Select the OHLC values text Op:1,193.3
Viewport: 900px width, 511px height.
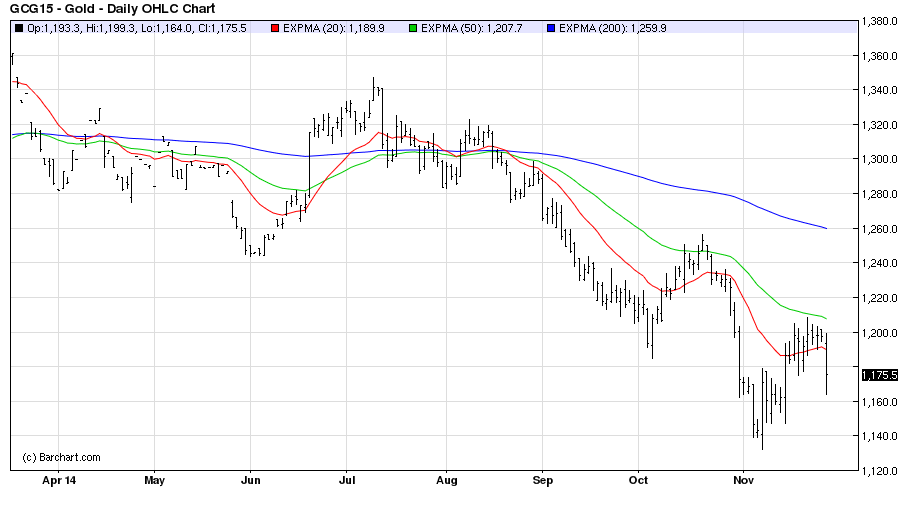pos(54,28)
